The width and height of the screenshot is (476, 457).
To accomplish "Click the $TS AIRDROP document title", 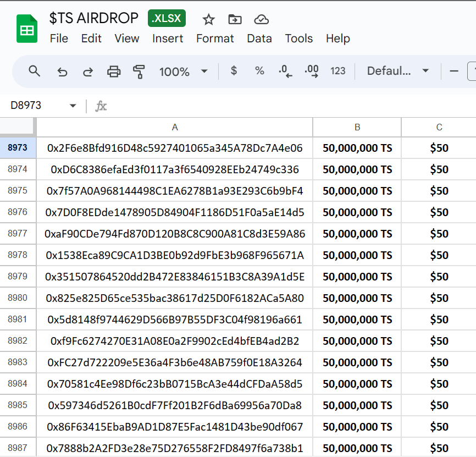I will (x=94, y=18).
